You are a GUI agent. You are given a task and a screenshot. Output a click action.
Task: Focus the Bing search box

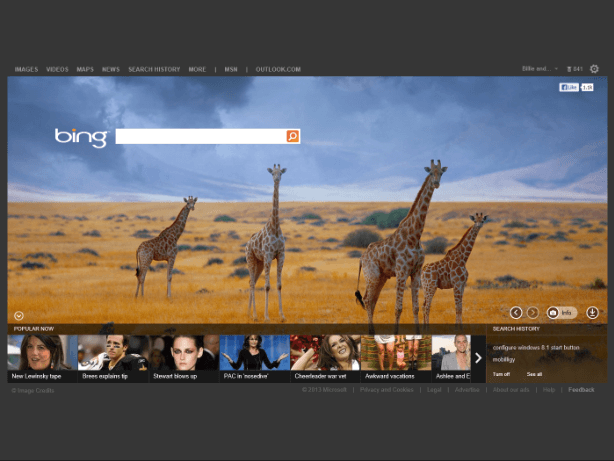[201, 136]
